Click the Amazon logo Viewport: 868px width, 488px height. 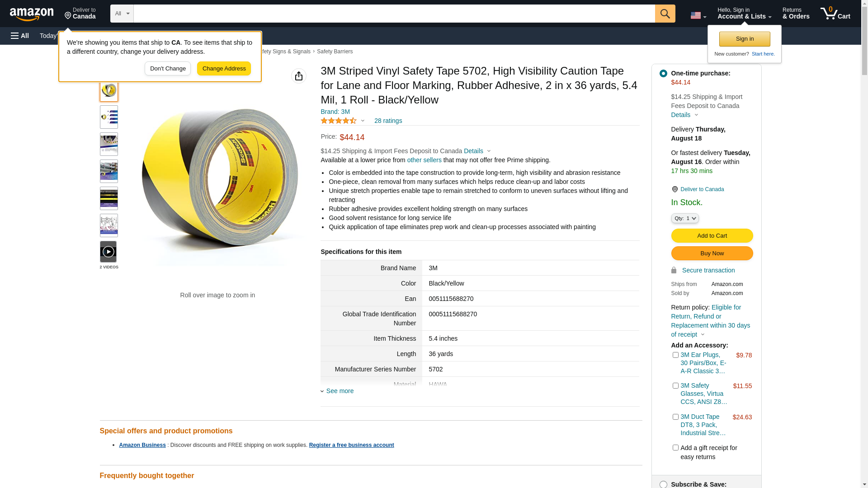coord(32,14)
